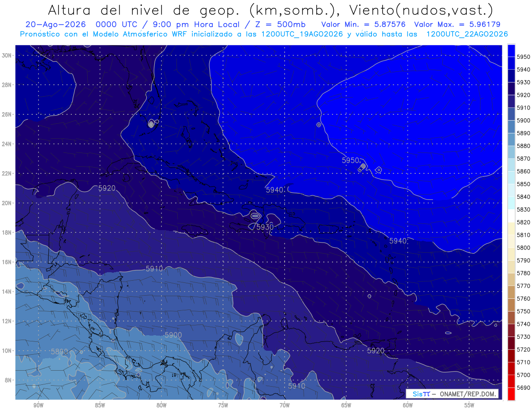Click the "ONAMET/REP.DOM." credit label

(468, 394)
